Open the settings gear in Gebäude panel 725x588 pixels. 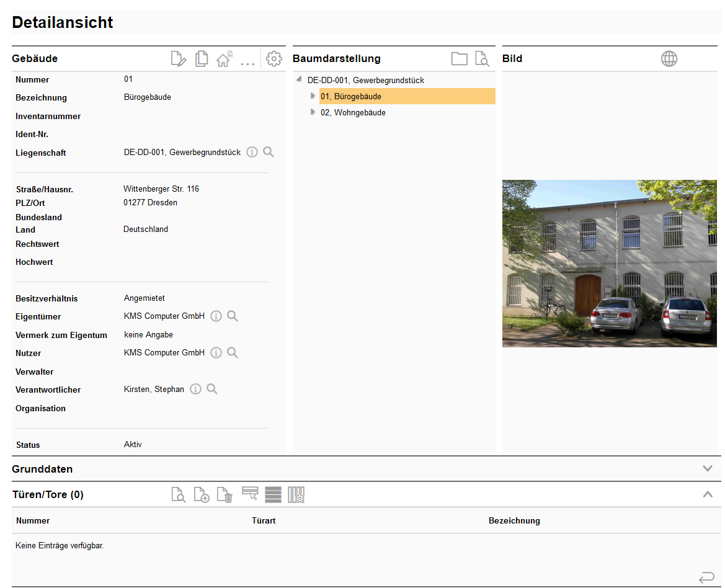tap(274, 59)
